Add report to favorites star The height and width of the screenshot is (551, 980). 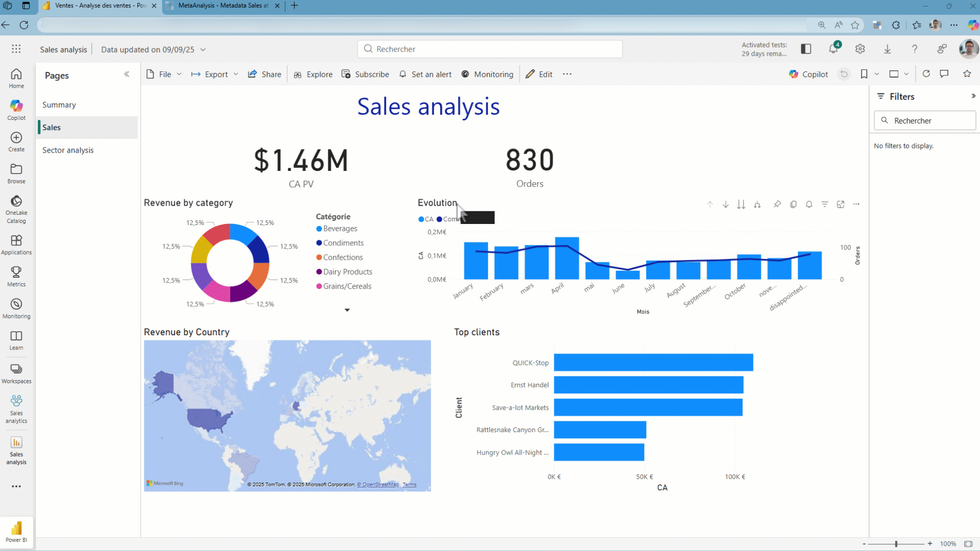(967, 74)
